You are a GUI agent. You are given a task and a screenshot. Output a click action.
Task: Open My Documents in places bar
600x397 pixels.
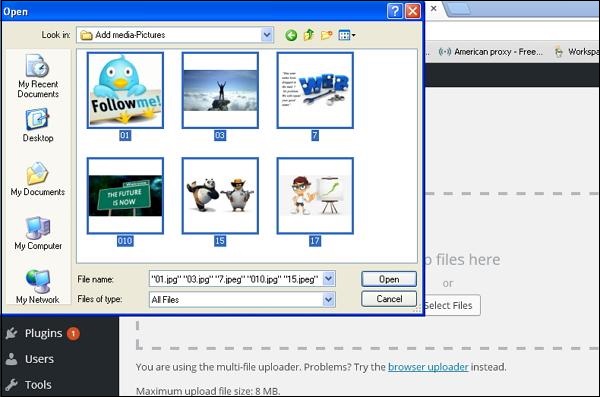[x=38, y=179]
